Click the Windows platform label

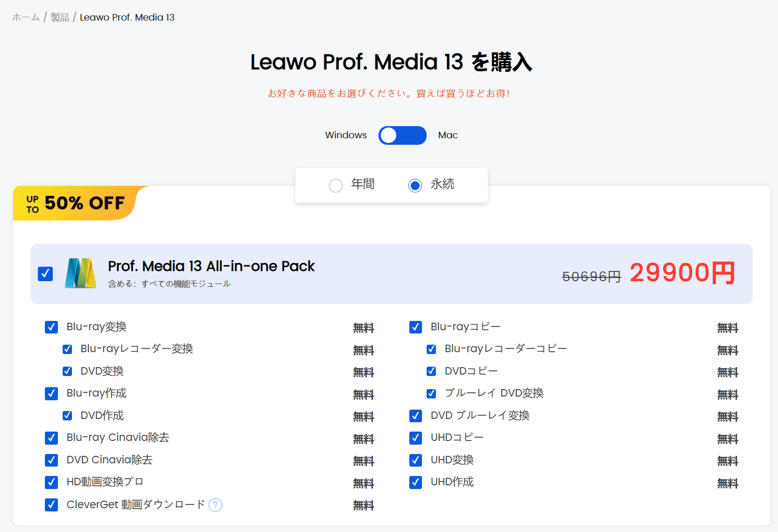pyautogui.click(x=346, y=135)
